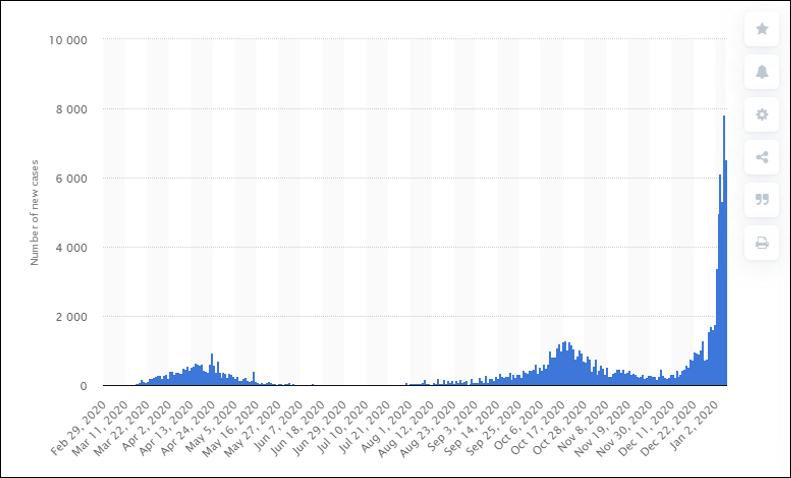Open citation options with quote icon
791x478 pixels.
pos(762,200)
